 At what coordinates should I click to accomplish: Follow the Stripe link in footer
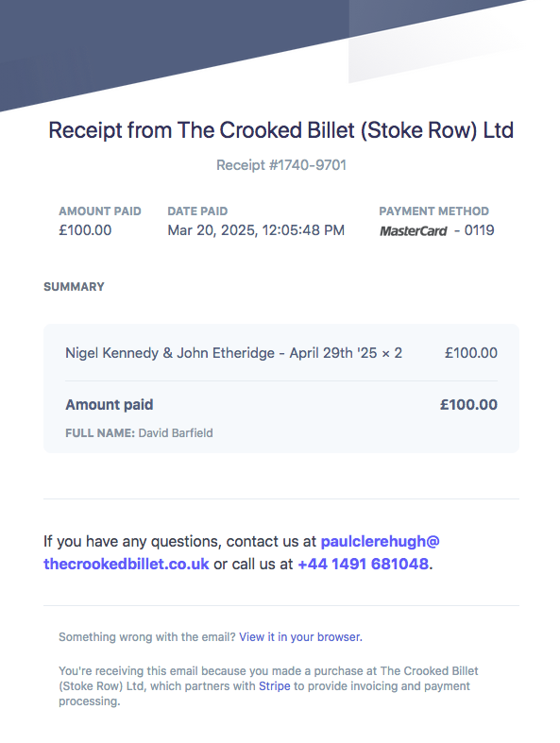click(x=274, y=686)
